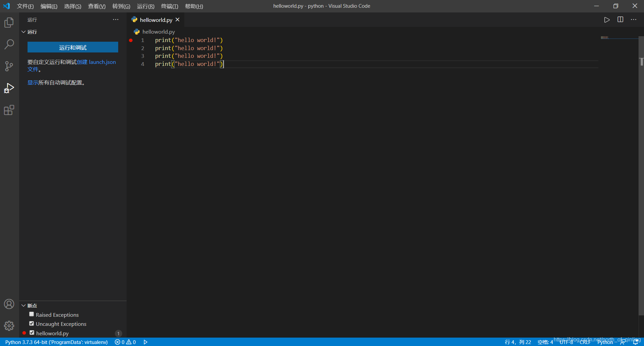Open the 帮助(H) menu

click(194, 6)
